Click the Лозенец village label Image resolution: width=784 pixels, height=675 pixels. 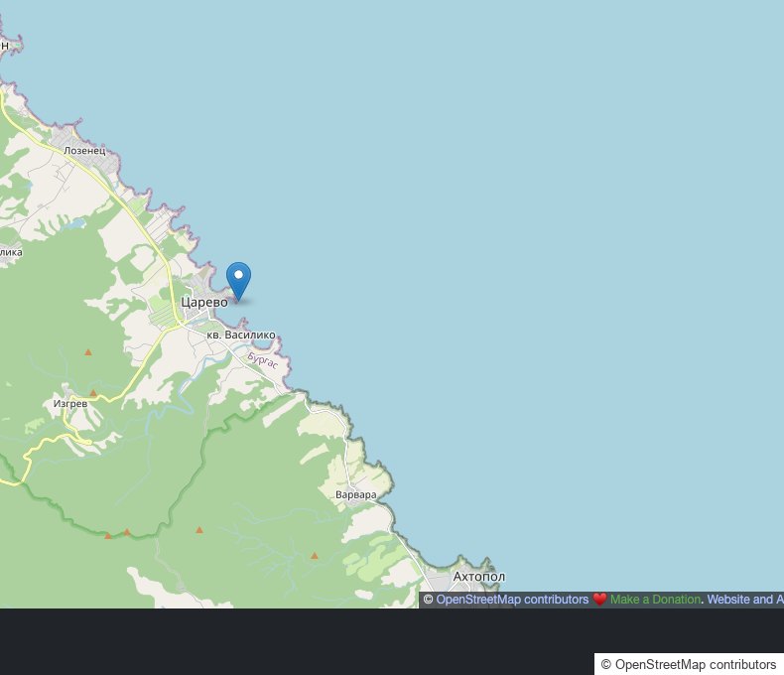coord(84,151)
